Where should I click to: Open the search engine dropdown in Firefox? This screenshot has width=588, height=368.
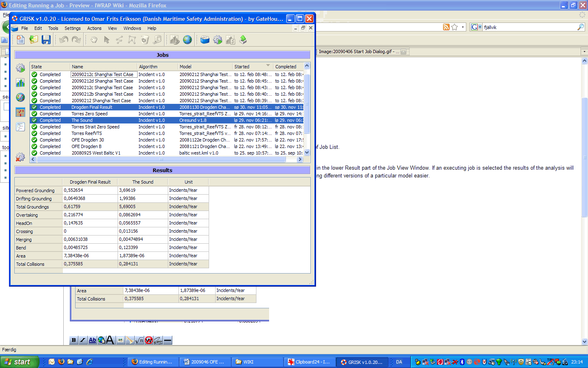[476, 27]
